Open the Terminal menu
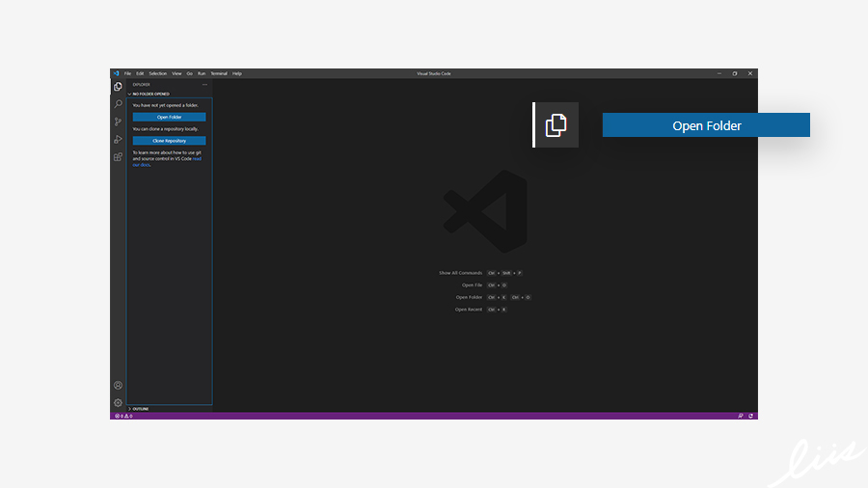Image resolution: width=868 pixels, height=488 pixels. [x=219, y=73]
